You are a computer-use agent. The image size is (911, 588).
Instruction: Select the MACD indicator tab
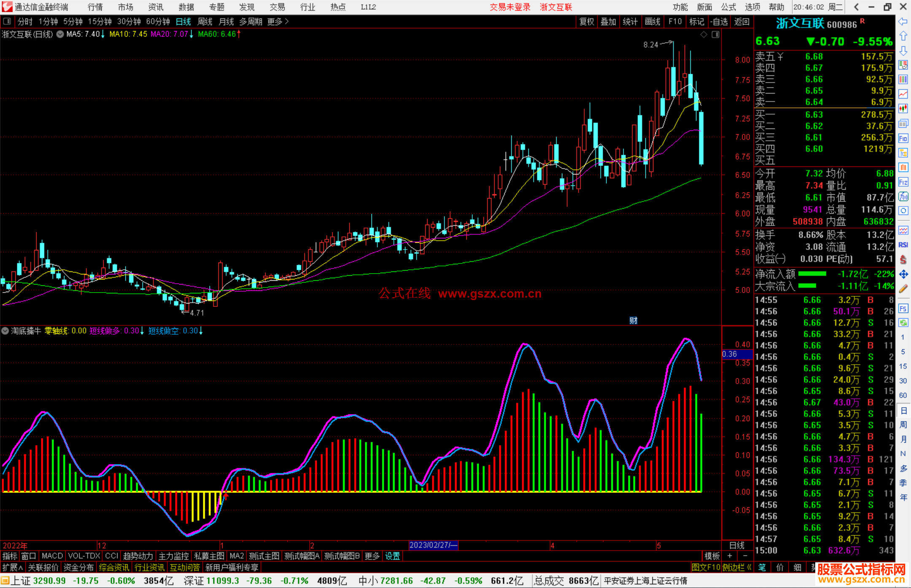point(52,556)
